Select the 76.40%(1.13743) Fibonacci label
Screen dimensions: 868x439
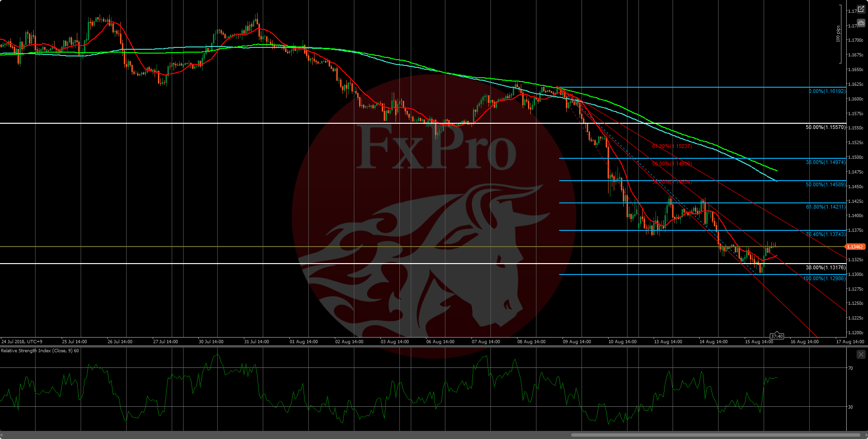click(826, 234)
